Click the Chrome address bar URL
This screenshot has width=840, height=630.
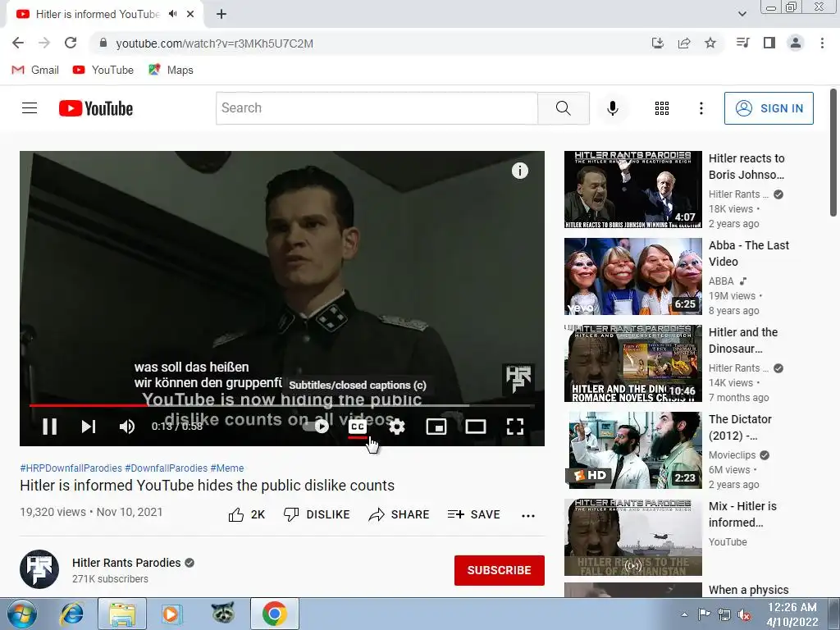pos(214,43)
